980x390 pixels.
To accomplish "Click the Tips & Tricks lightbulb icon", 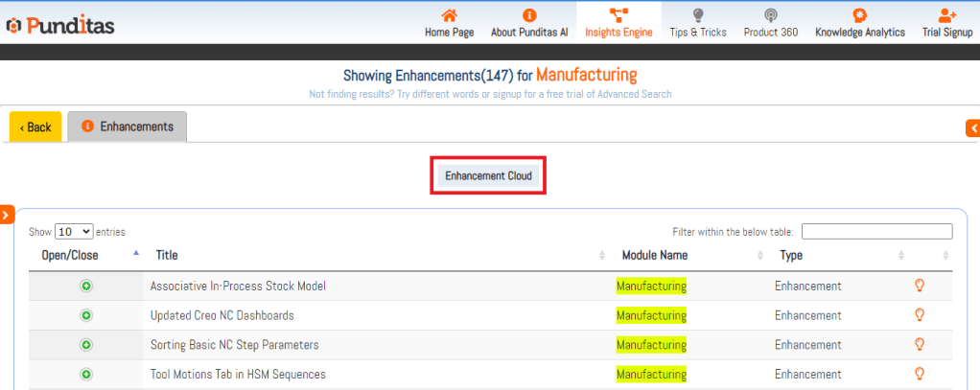I will [698, 15].
